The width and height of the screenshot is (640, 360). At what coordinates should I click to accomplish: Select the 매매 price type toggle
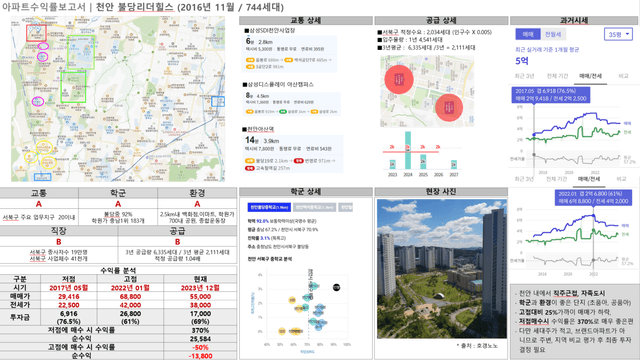click(x=528, y=34)
